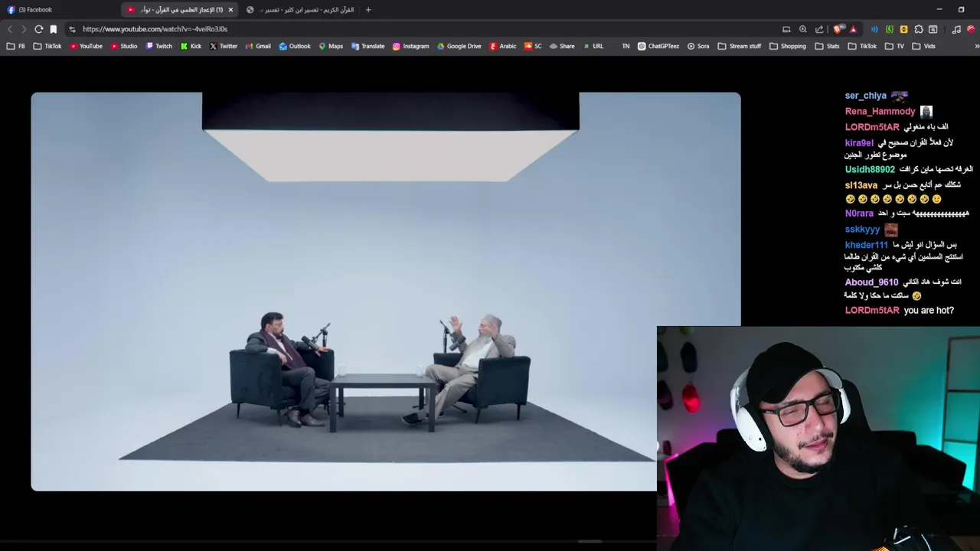Open the Twitter bookmark

tap(224, 46)
